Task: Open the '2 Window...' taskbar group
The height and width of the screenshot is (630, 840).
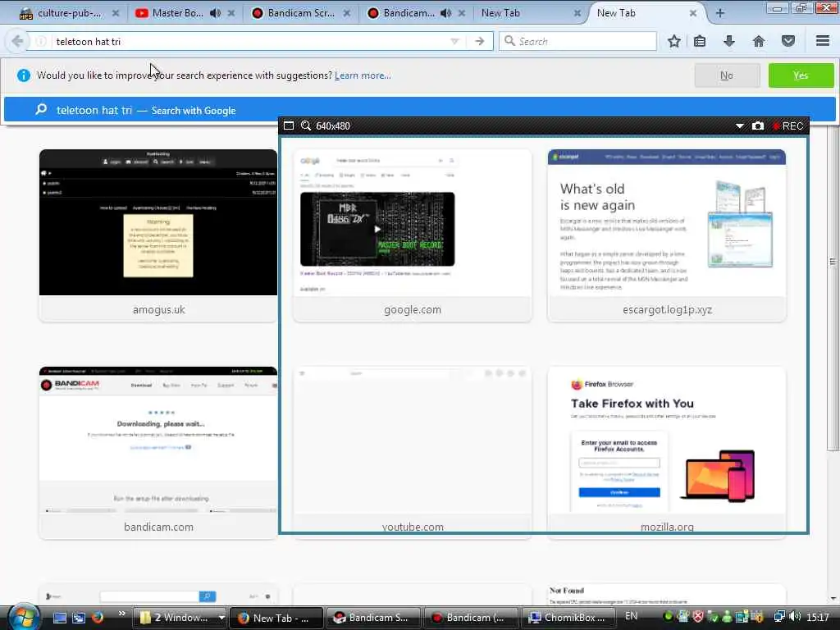Action: tap(180, 618)
